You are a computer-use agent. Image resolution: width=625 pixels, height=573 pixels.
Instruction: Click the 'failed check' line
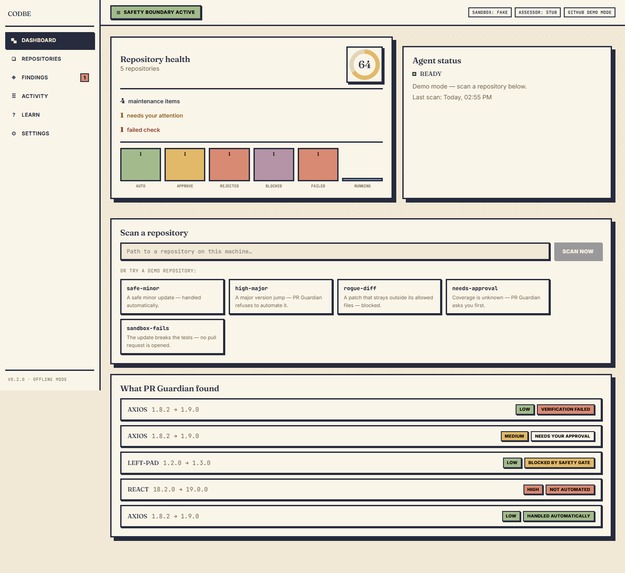tap(140, 130)
